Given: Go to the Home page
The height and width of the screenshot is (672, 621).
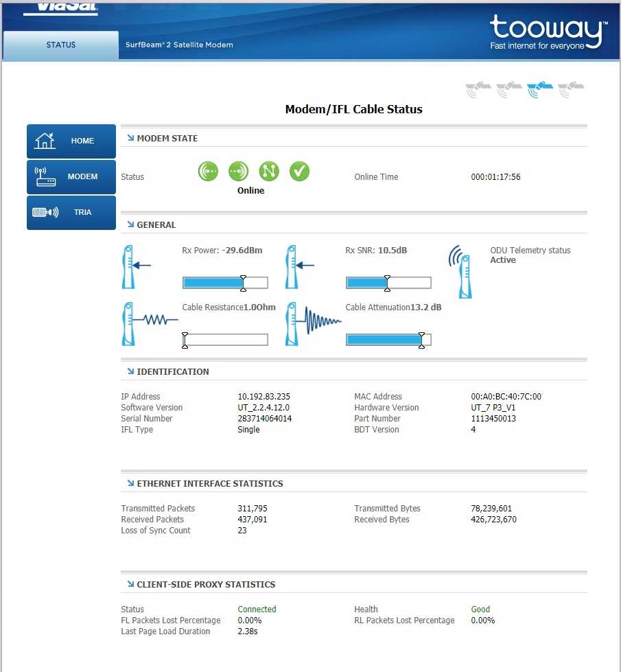Looking at the screenshot, I should tap(71, 141).
